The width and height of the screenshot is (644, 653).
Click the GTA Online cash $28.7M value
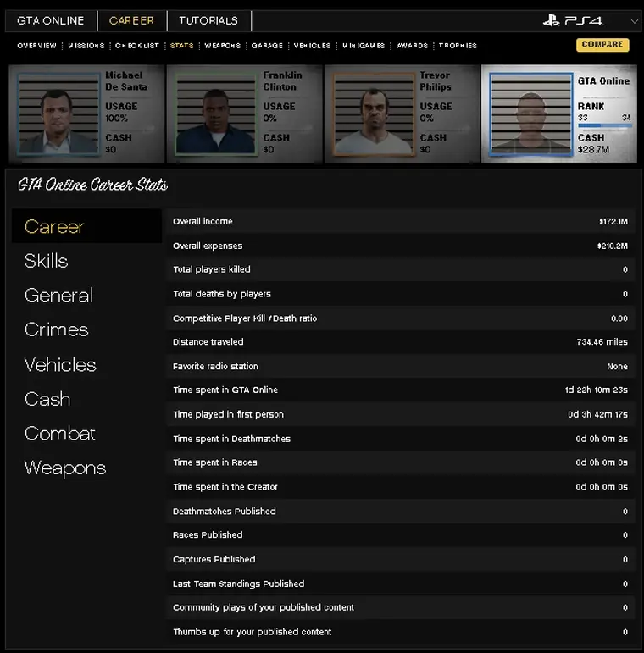tap(593, 150)
